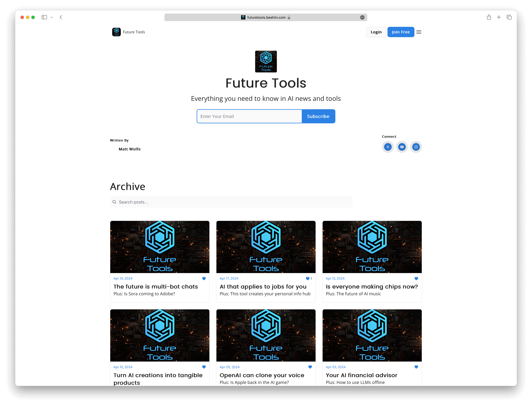Image resolution: width=532 pixels, height=406 pixels.
Task: Click the 'Written By' label
Action: click(x=119, y=140)
